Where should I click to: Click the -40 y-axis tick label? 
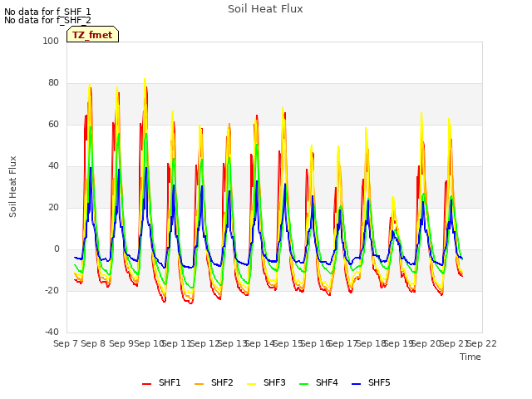point(52,332)
